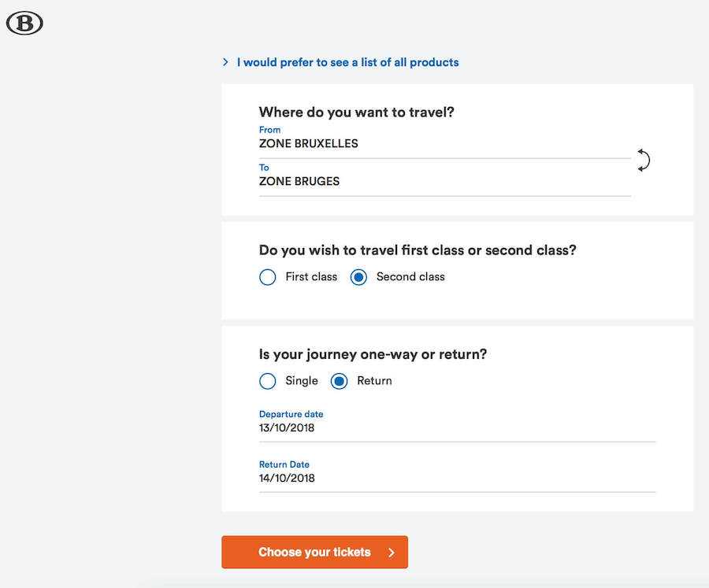Image resolution: width=709 pixels, height=588 pixels.
Task: Click the arrow inside the orange tickets button
Action: click(392, 553)
